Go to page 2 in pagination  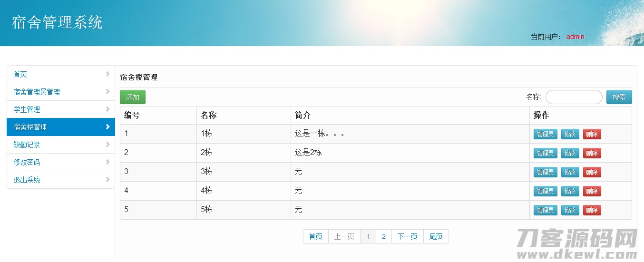pyautogui.click(x=383, y=236)
